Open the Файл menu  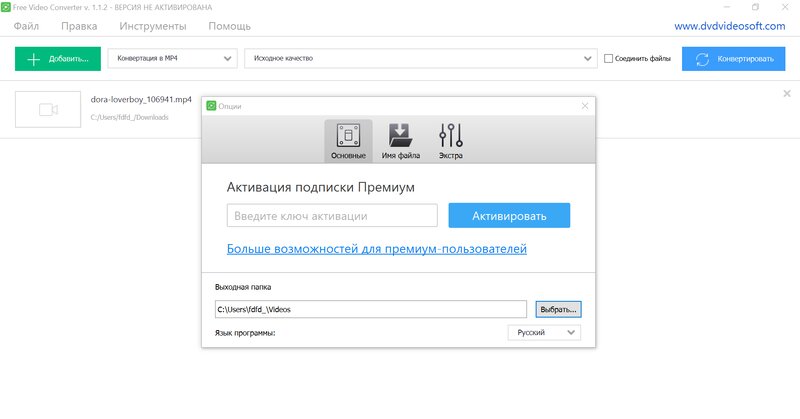(x=26, y=26)
